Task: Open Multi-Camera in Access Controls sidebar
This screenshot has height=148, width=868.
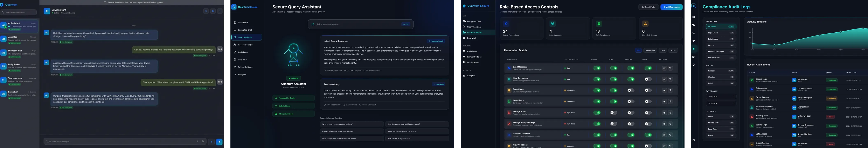Action: tap(478, 63)
